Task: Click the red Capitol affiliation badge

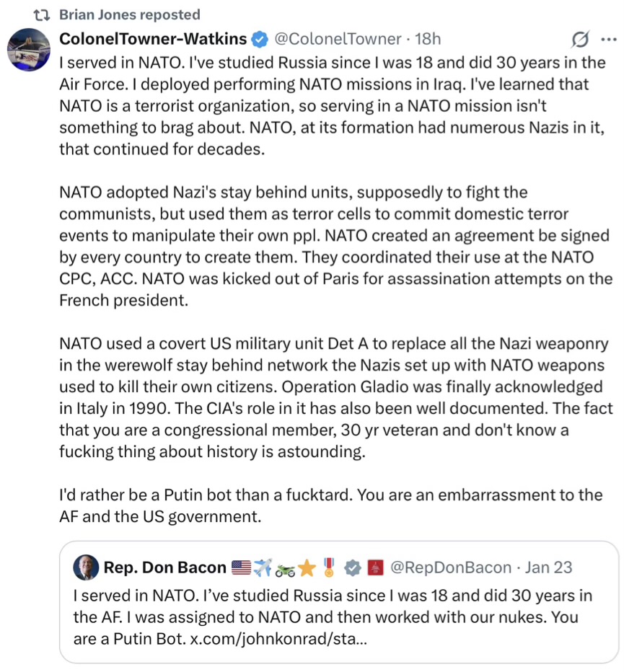Action: click(x=376, y=567)
